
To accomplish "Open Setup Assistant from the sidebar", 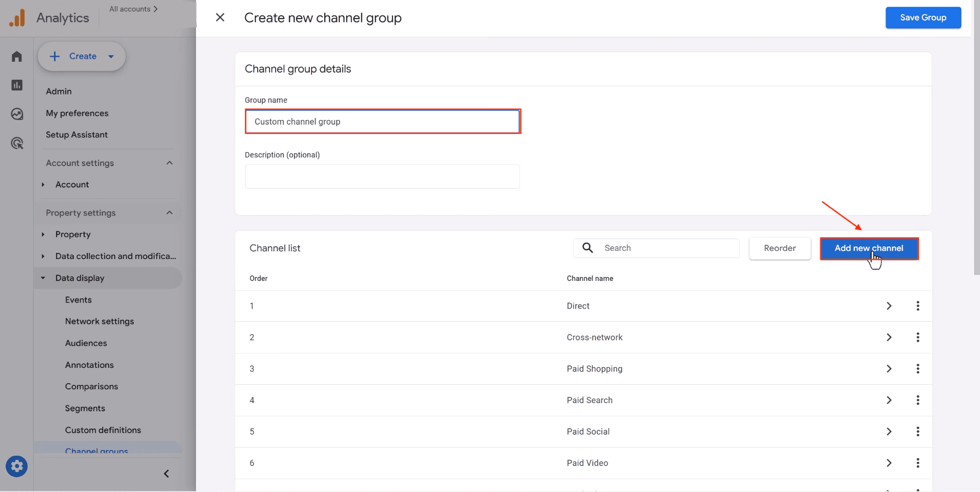I will [77, 134].
